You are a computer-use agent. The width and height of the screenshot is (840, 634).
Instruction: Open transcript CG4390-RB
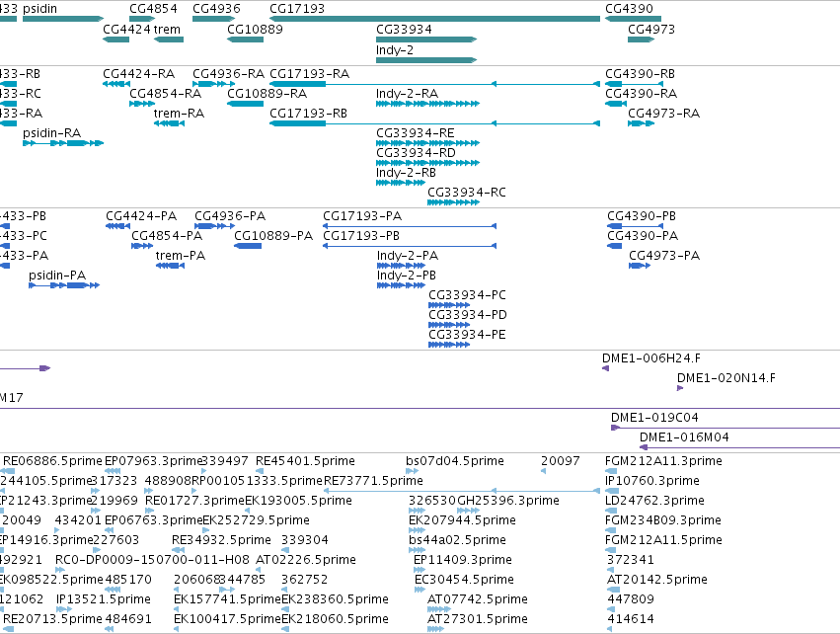click(641, 74)
